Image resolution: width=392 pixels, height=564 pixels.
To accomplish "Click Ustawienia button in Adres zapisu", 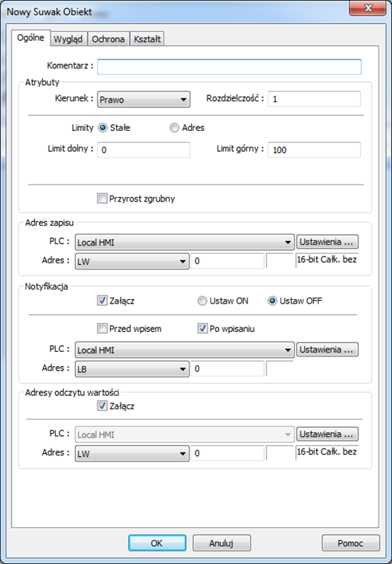I will 327,242.
